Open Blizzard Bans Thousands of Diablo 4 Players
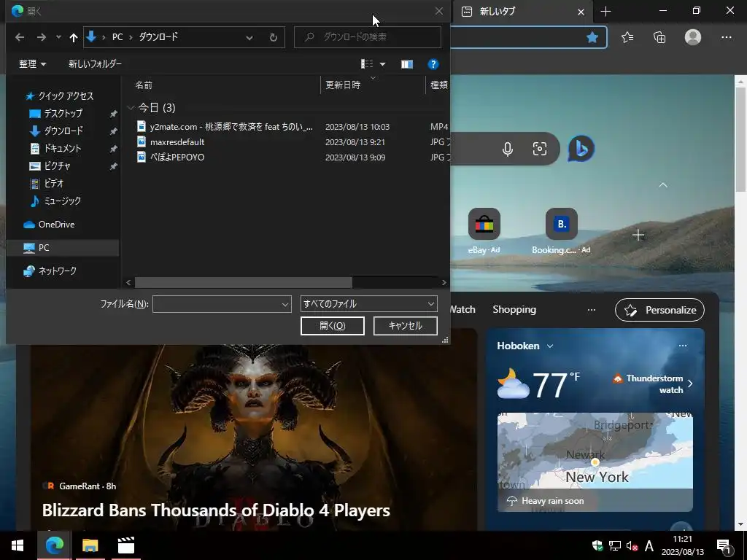The height and width of the screenshot is (560, 747). tap(216, 510)
